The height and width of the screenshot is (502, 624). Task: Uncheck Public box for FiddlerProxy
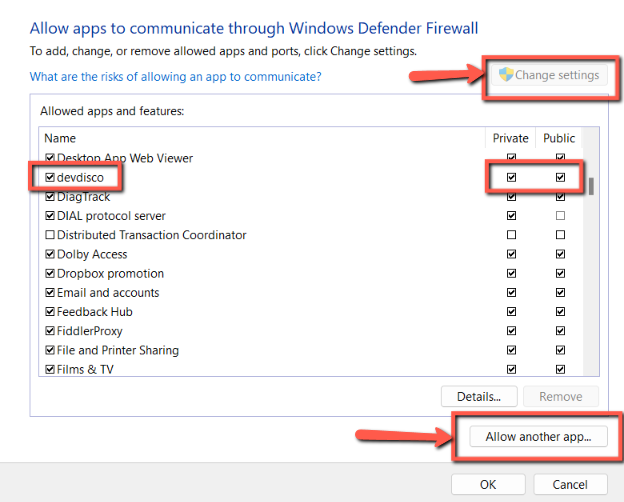(x=560, y=331)
